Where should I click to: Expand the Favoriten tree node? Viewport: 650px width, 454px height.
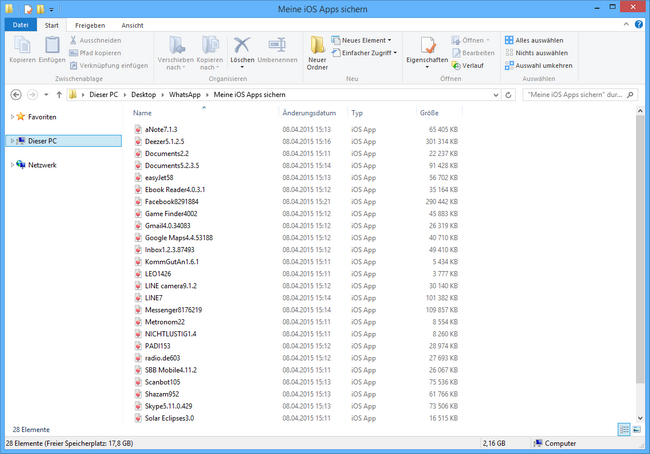pyautogui.click(x=11, y=117)
